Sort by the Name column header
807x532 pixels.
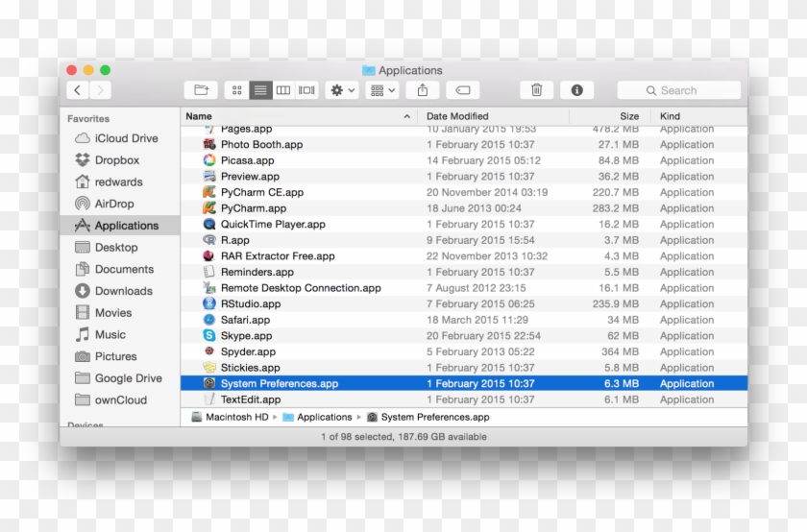(299, 116)
